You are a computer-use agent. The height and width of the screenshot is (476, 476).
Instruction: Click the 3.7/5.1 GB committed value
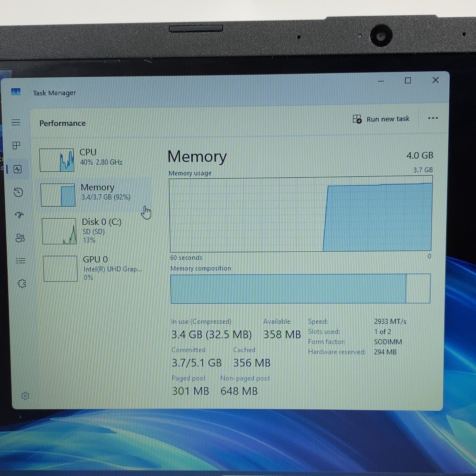[197, 363]
